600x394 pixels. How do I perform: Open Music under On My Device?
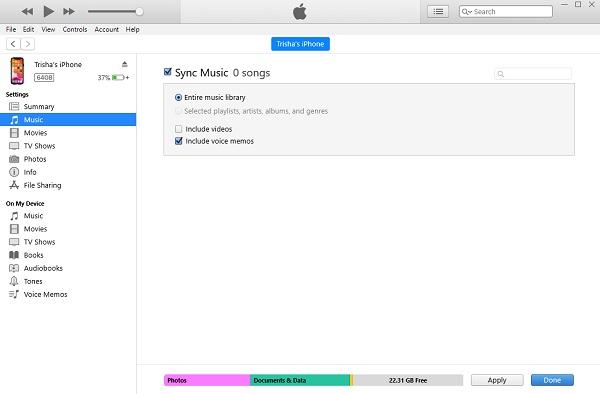click(68, 216)
